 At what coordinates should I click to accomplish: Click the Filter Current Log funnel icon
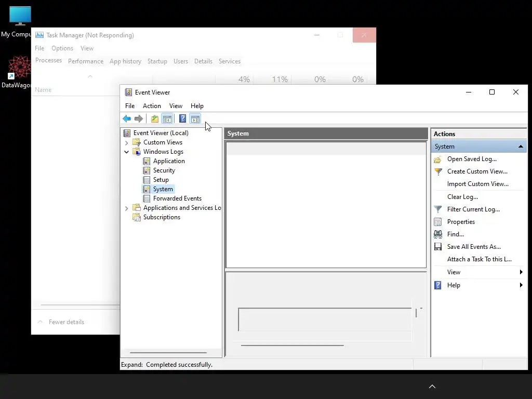point(438,209)
